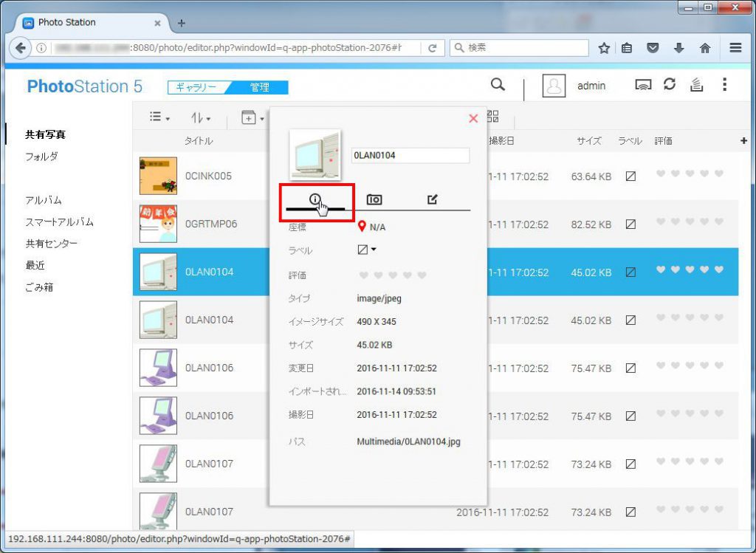Open the downloads arrow icon
Viewport: 756px width, 553px height.
tap(679, 48)
